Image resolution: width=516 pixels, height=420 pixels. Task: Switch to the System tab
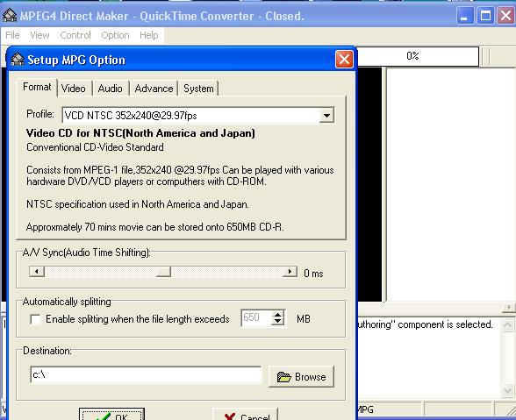(x=198, y=89)
